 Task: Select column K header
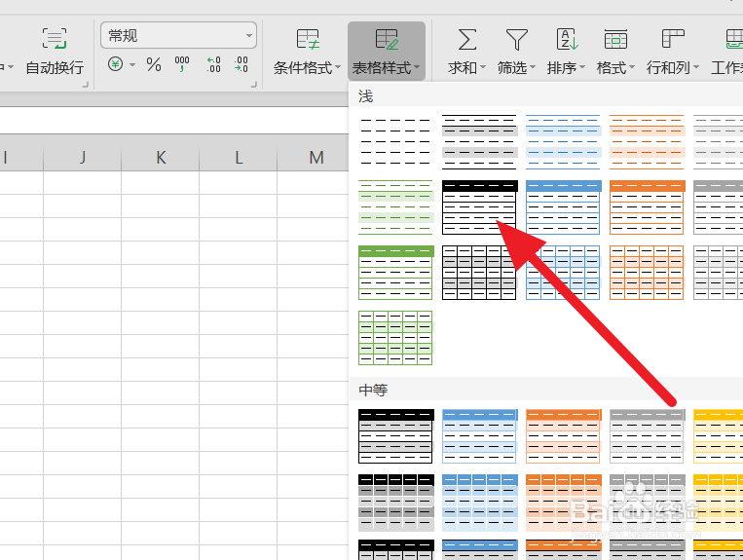coord(161,157)
